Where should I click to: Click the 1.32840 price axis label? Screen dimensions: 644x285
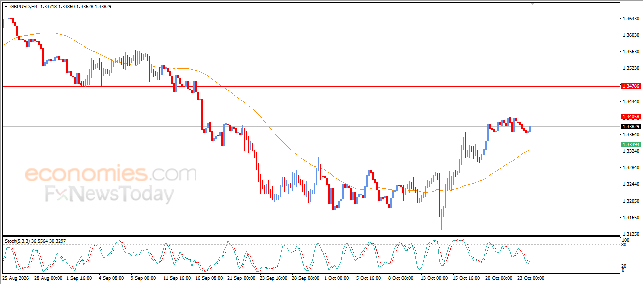click(x=631, y=168)
